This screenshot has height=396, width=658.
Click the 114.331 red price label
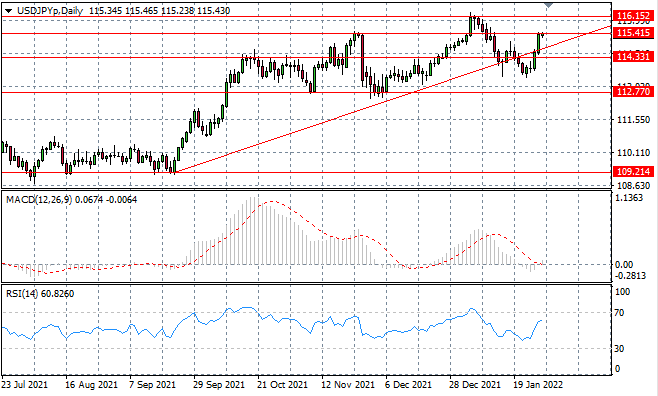[634, 57]
